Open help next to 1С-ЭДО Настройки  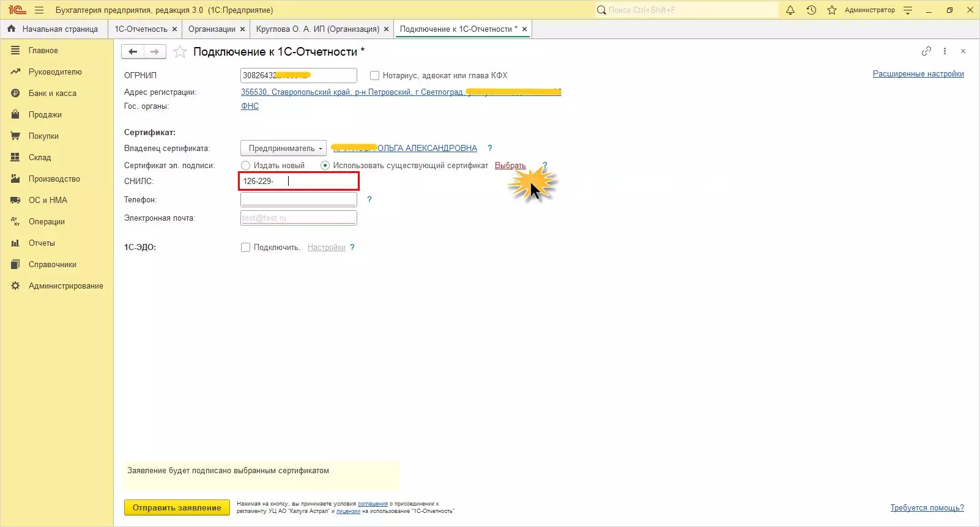pyautogui.click(x=352, y=247)
